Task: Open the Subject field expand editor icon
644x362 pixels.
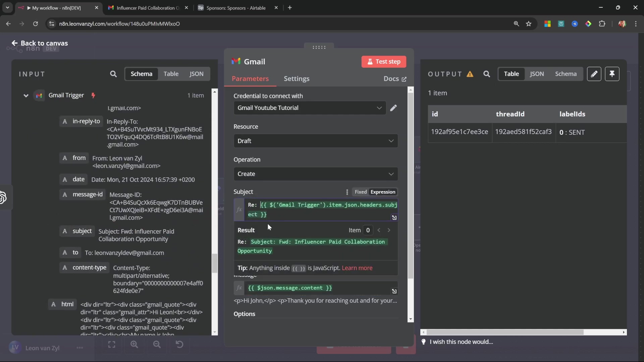Action: [394, 218]
